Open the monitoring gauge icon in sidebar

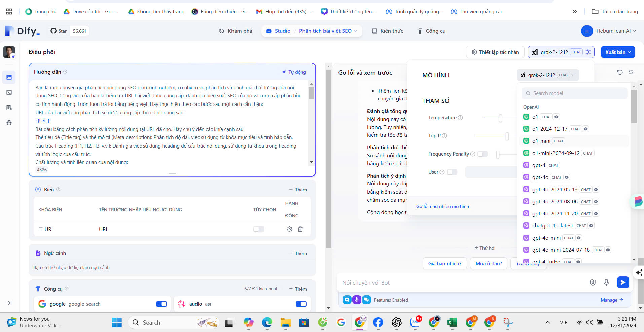pyautogui.click(x=9, y=123)
